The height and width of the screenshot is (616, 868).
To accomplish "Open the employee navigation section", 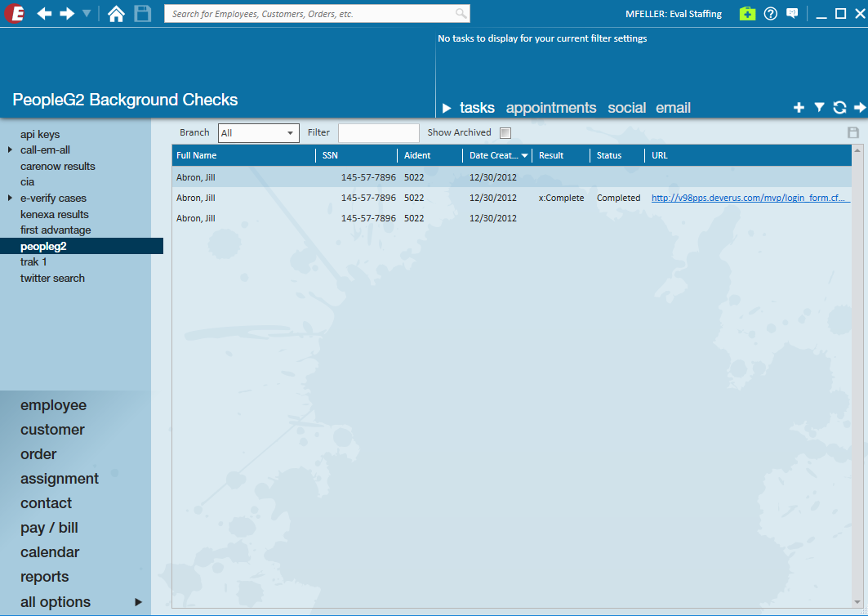I will pyautogui.click(x=53, y=405).
